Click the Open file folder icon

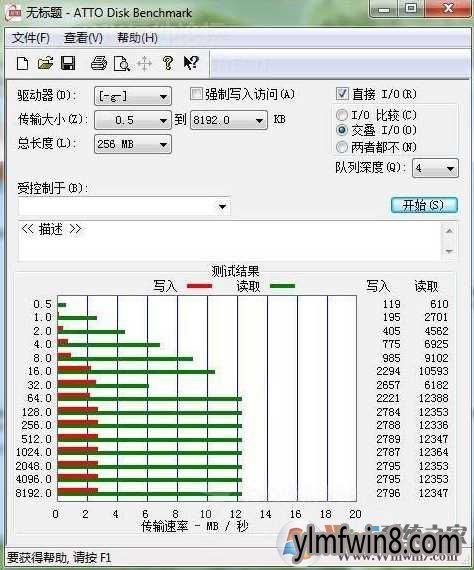tap(45, 64)
